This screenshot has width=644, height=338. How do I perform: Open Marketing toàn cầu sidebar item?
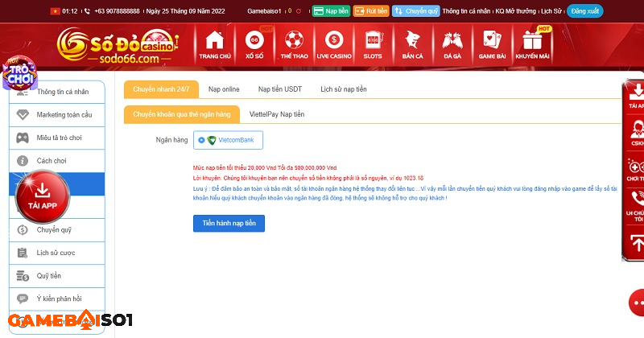(57, 115)
